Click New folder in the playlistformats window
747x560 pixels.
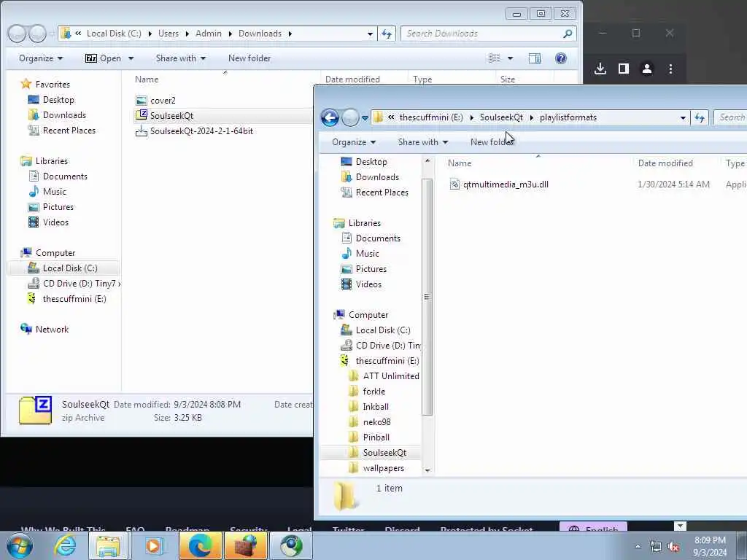pos(492,142)
